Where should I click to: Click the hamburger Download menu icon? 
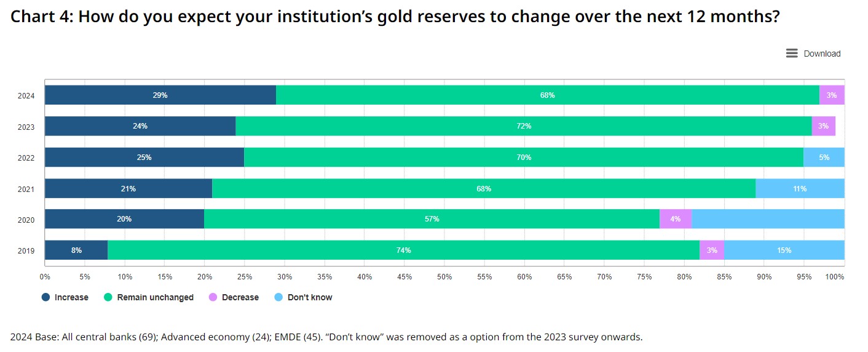click(x=792, y=54)
